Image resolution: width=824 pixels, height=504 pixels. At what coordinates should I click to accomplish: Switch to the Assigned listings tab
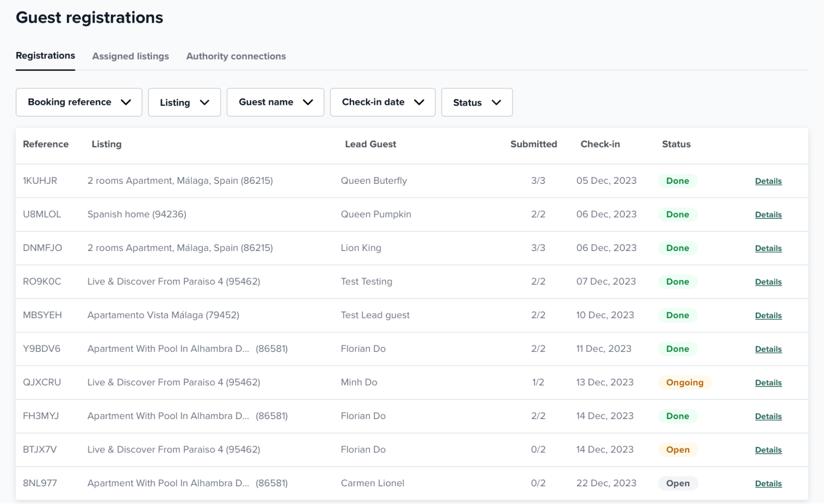coord(130,56)
